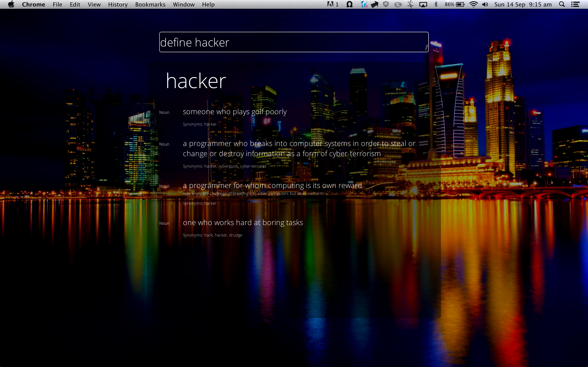The image size is (588, 367).
Task: Open the Bookmarks menu
Action: (150, 4)
